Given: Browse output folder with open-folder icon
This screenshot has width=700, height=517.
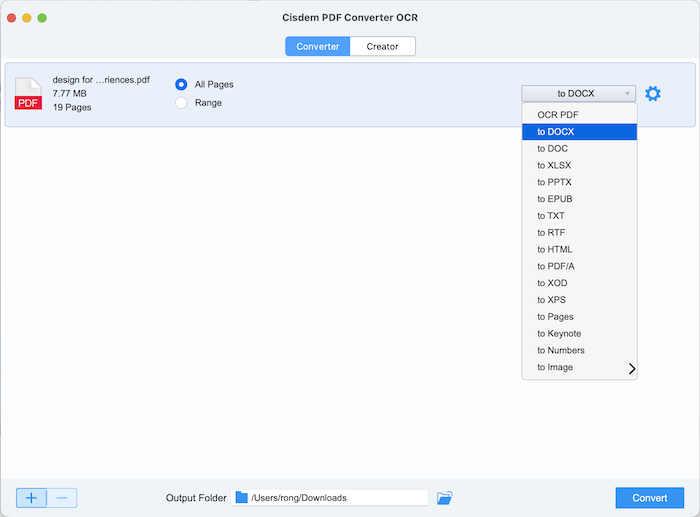Looking at the screenshot, I should tap(445, 498).
